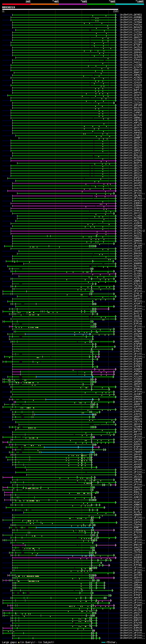This screenshot has width=146, height=644.
Task: Open hit UniRef100_Q6YNS1
Action: (x=131, y=15)
